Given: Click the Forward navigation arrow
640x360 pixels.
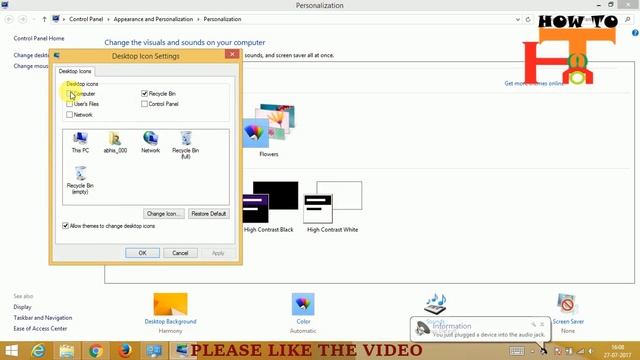Looking at the screenshot, I should pyautogui.click(x=23, y=19).
